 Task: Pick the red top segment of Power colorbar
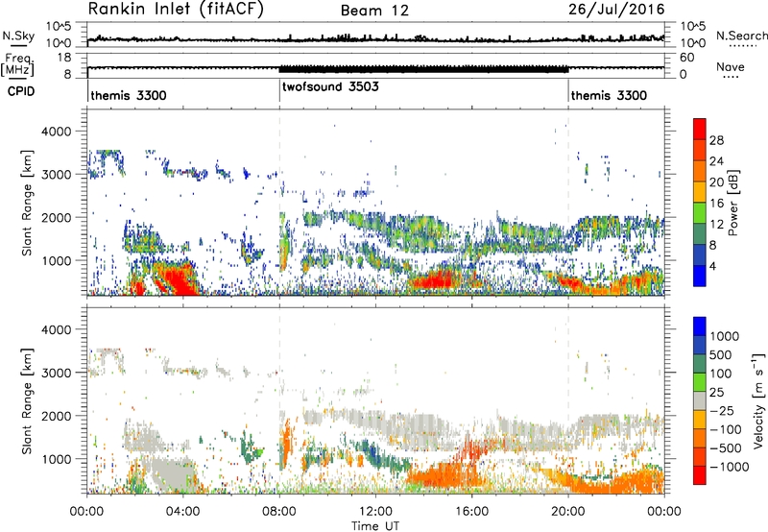700,130
